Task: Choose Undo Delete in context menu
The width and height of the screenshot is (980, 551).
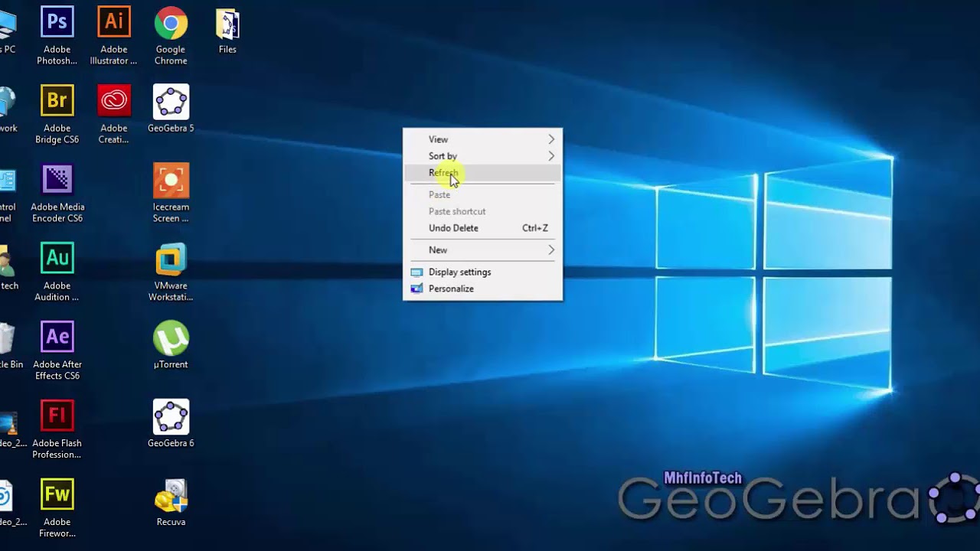Action: pos(482,228)
